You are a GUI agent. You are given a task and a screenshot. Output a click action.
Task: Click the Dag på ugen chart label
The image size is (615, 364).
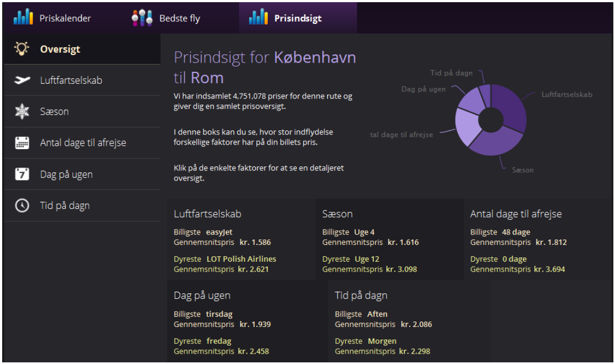[423, 89]
